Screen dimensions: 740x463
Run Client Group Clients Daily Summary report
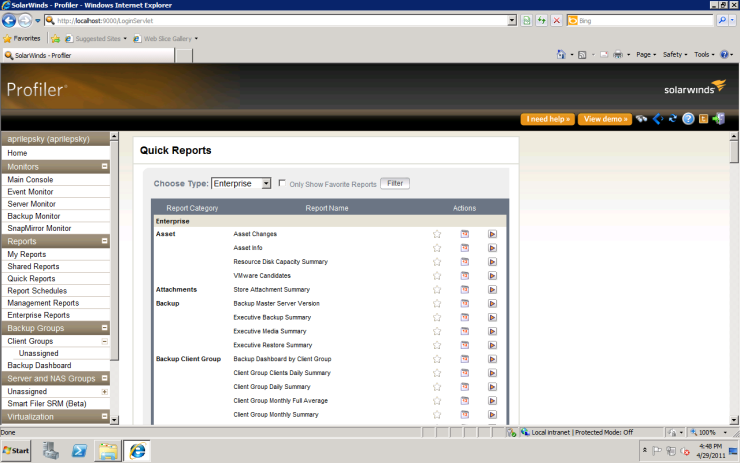(492, 373)
